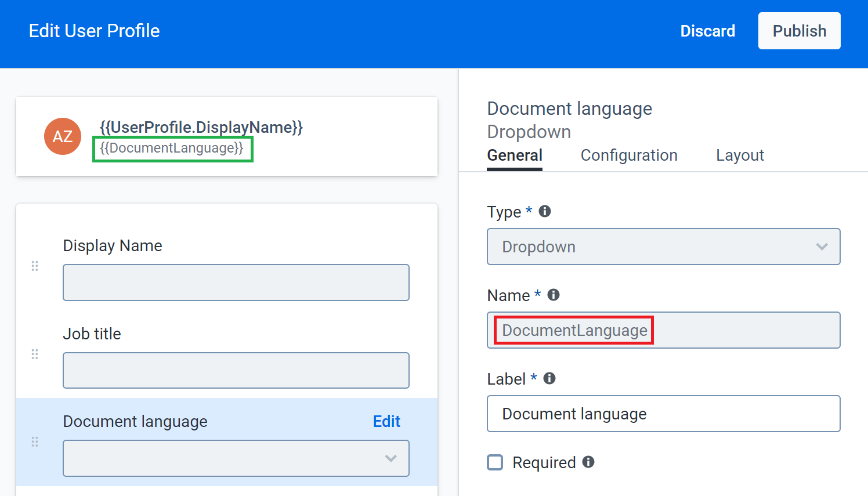Grab the drag handle beside Job title
This screenshot has height=496, width=868.
pyautogui.click(x=35, y=354)
